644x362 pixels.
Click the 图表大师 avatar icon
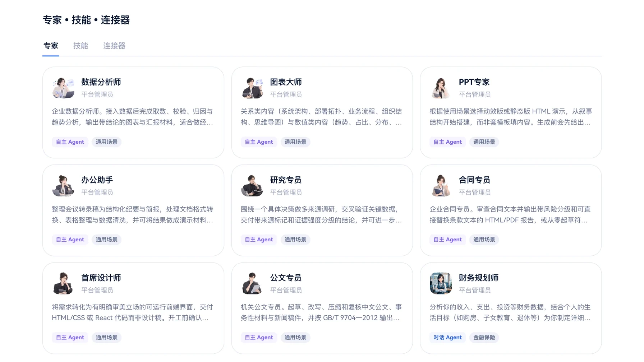pyautogui.click(x=252, y=88)
